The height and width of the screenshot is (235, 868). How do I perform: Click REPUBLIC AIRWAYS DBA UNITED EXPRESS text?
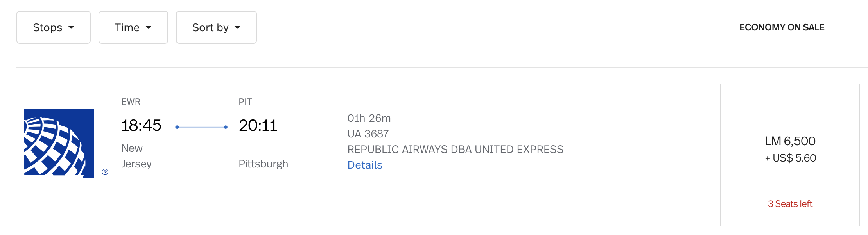[456, 149]
